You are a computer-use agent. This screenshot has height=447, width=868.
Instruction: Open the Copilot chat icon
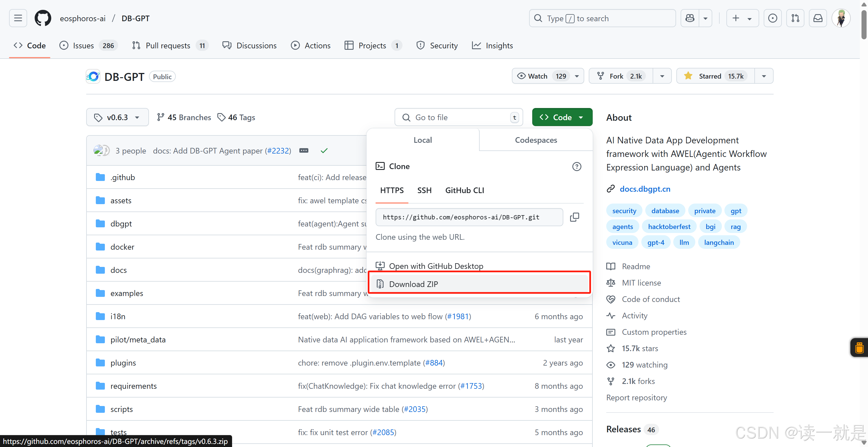coord(689,18)
